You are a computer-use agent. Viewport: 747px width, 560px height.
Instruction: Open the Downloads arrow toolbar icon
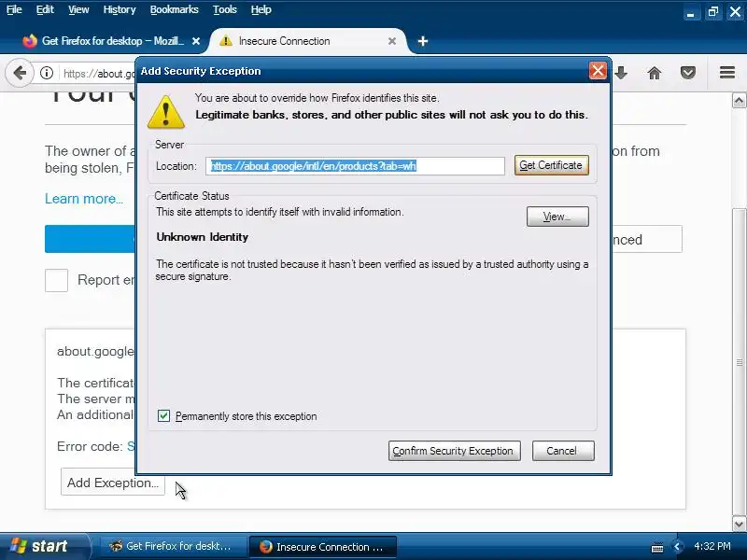621,73
